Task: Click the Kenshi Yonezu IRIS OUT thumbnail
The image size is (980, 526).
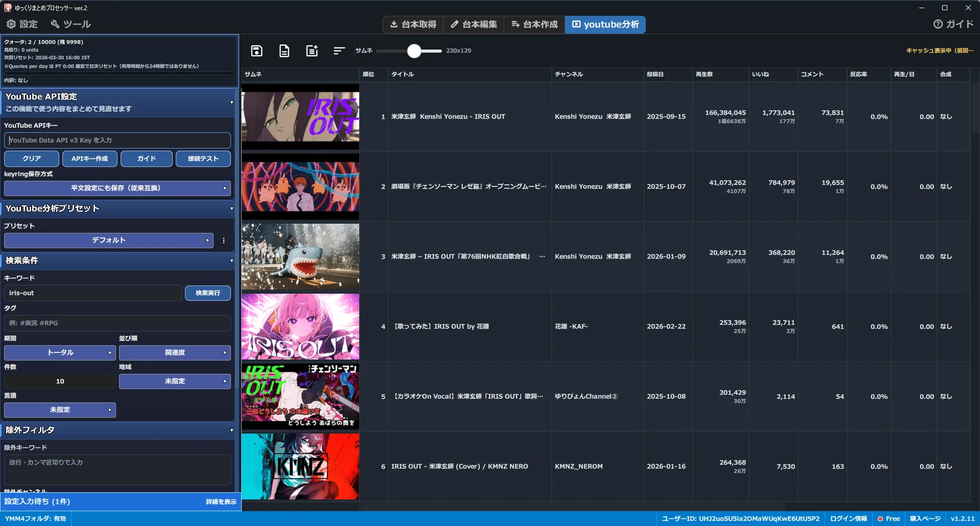Action: 300,117
